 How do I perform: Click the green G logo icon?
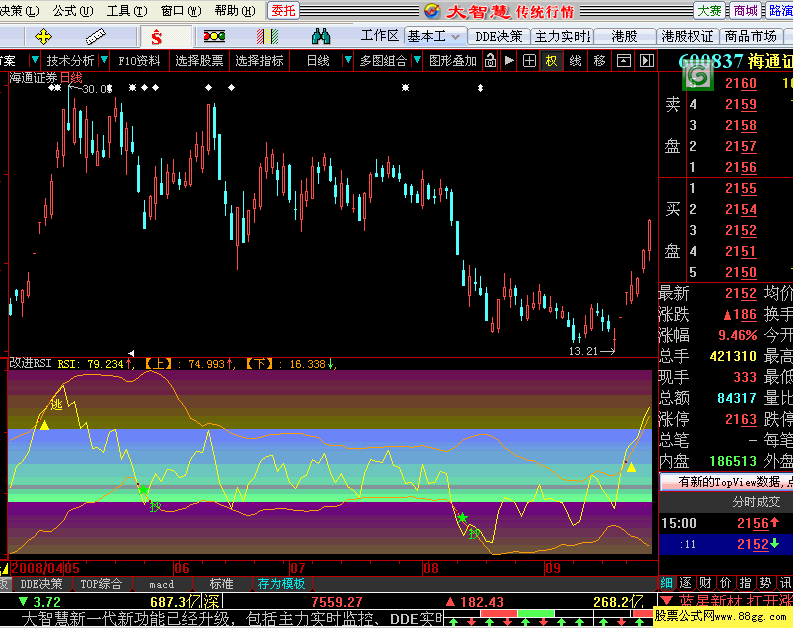pyautogui.click(x=698, y=77)
